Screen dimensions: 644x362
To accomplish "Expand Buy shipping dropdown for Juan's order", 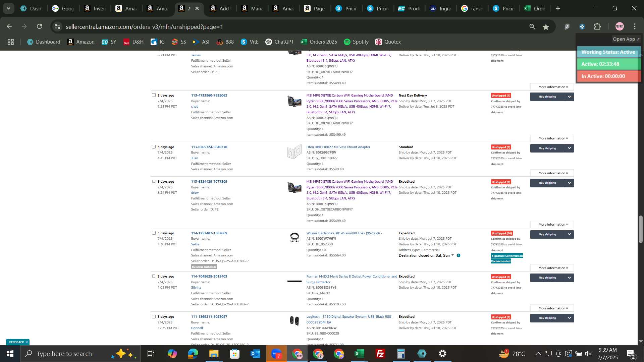I will [570, 148].
